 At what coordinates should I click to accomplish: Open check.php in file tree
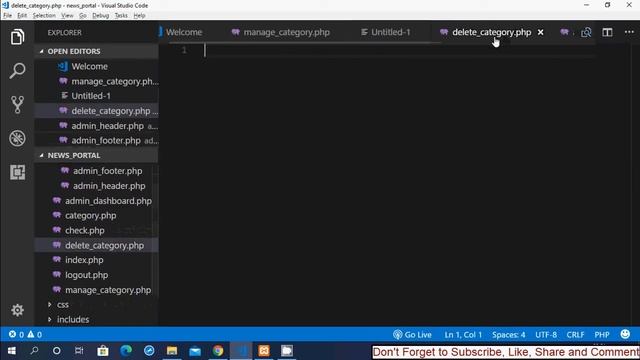84,231
